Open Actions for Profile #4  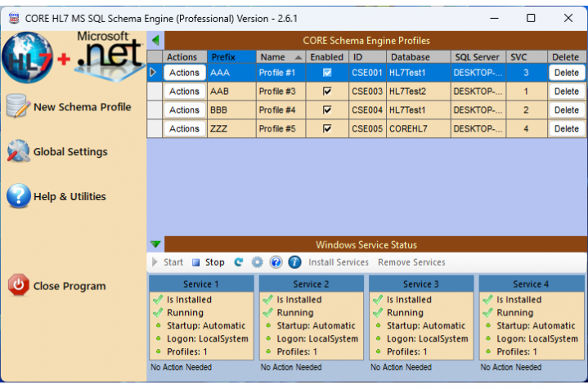pyautogui.click(x=184, y=110)
